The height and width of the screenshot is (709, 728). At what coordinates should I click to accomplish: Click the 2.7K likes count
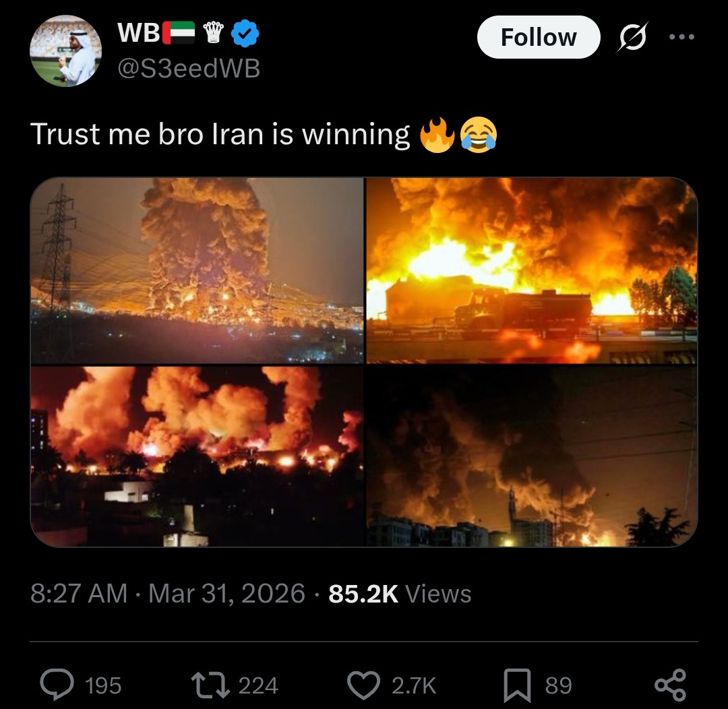point(414,686)
